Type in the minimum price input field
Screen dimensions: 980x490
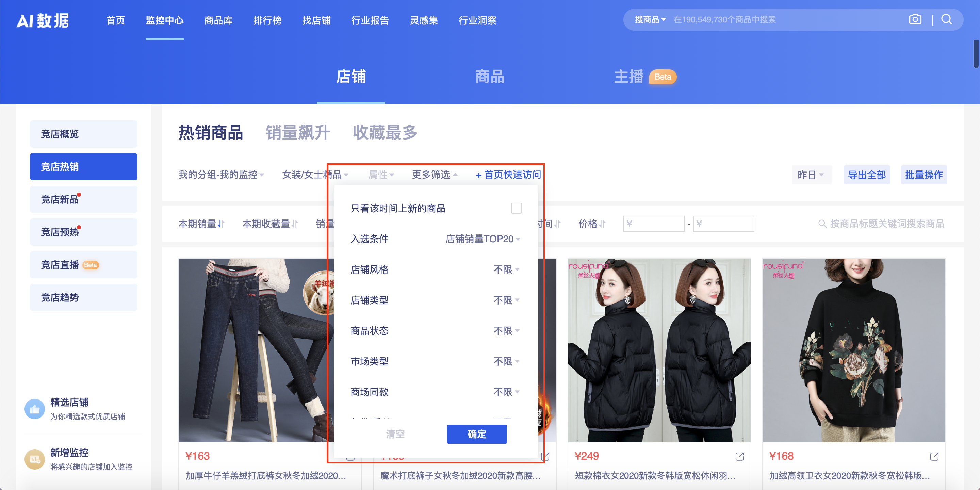(x=654, y=224)
